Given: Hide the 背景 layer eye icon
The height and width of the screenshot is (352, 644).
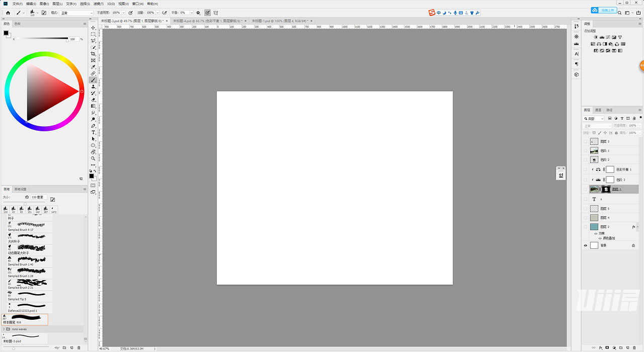Looking at the screenshot, I should (585, 245).
